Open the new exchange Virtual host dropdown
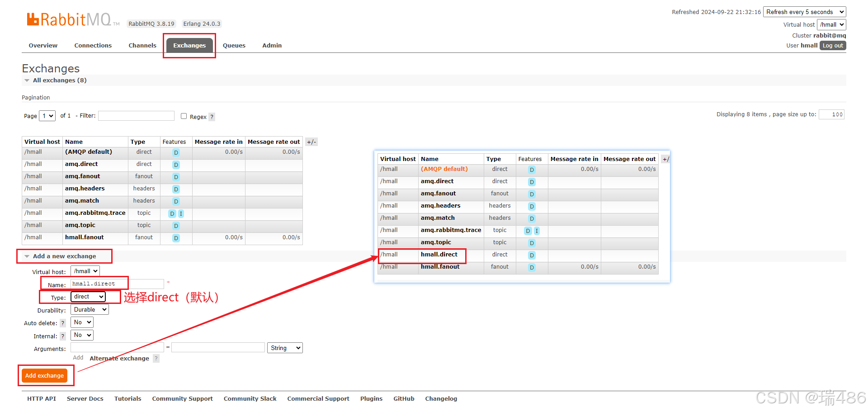Viewport: 868px width, 412px height. pyautogui.click(x=85, y=271)
